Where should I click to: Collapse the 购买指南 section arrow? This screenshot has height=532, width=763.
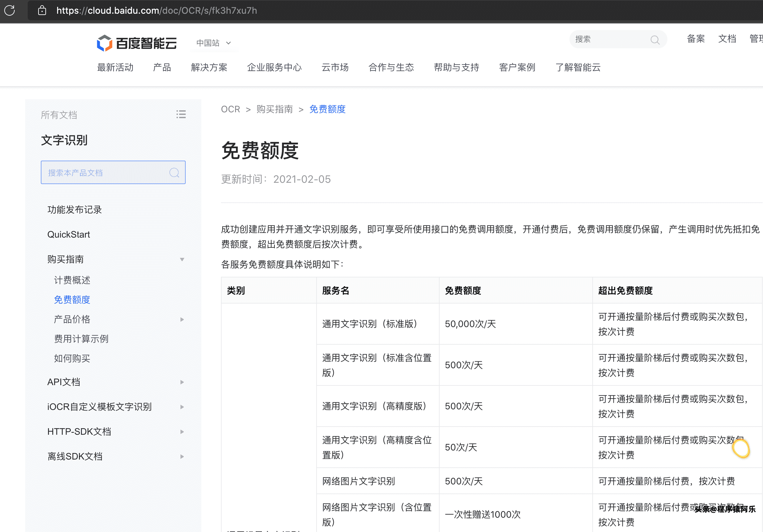182,259
